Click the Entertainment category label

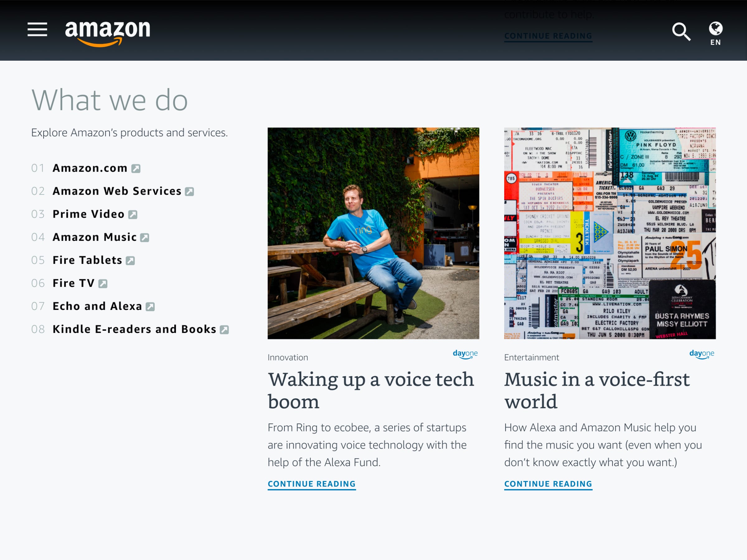[x=531, y=357]
